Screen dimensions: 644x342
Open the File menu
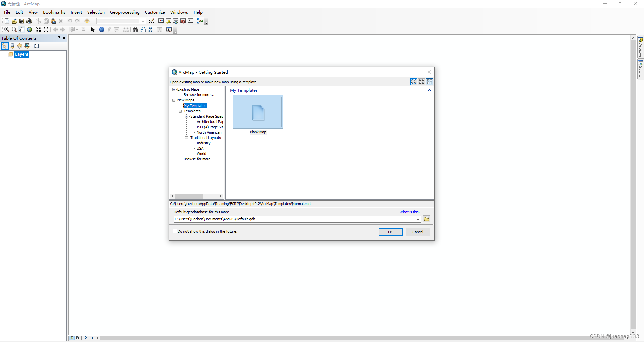7,12
